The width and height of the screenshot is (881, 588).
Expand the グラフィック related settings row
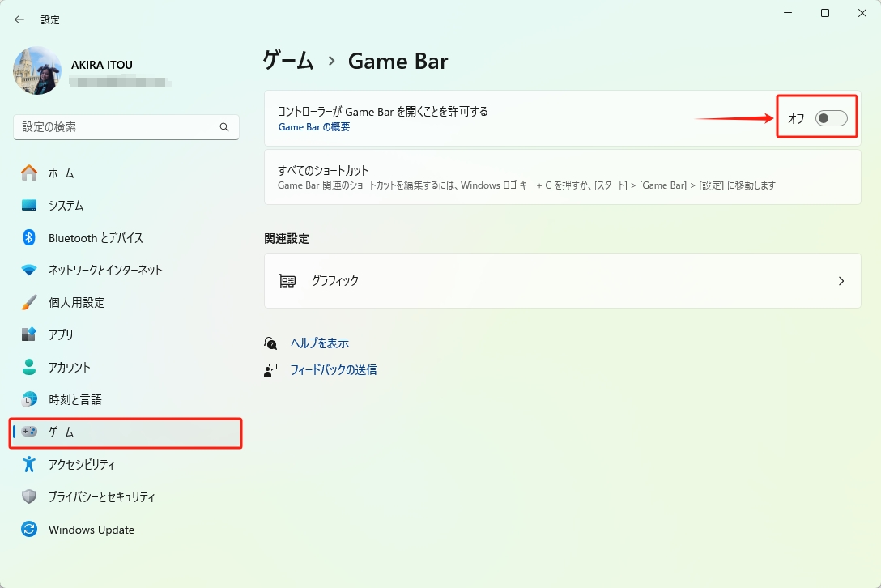562,280
